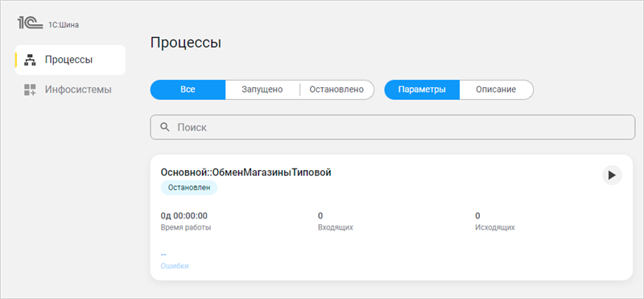The image size is (644, 299).
Task: Click the Остановлен status badge
Action: tap(189, 188)
